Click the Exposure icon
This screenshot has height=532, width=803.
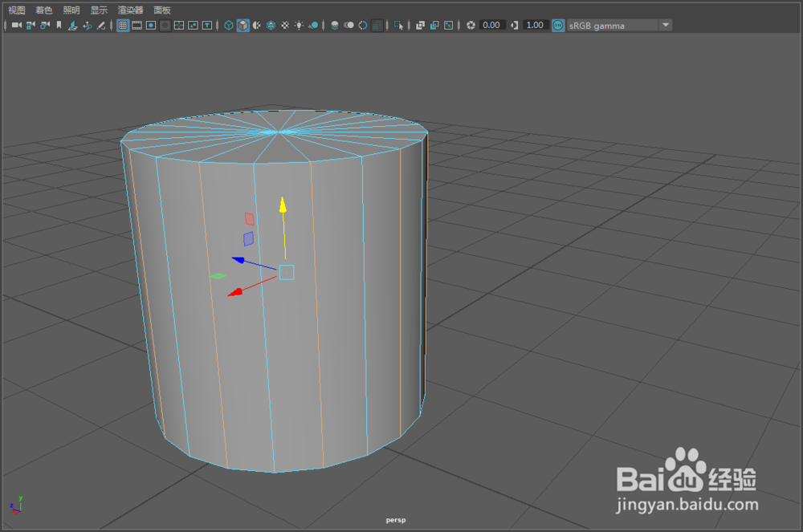(x=471, y=25)
